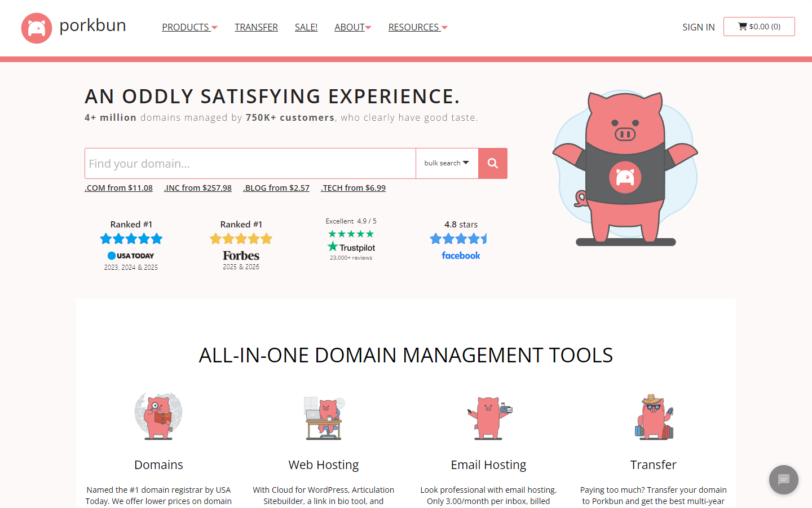
Task: Click 'An Oddly Satisfying Experience' headline
Action: click(272, 97)
